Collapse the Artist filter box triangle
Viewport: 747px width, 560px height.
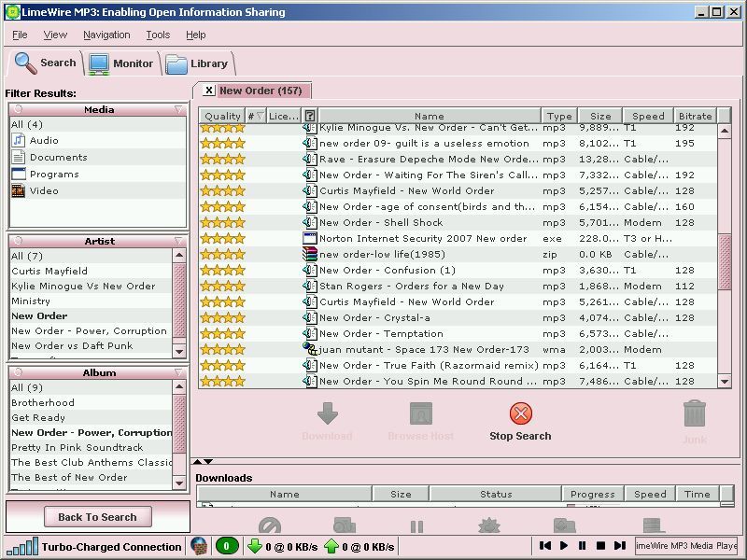178,241
